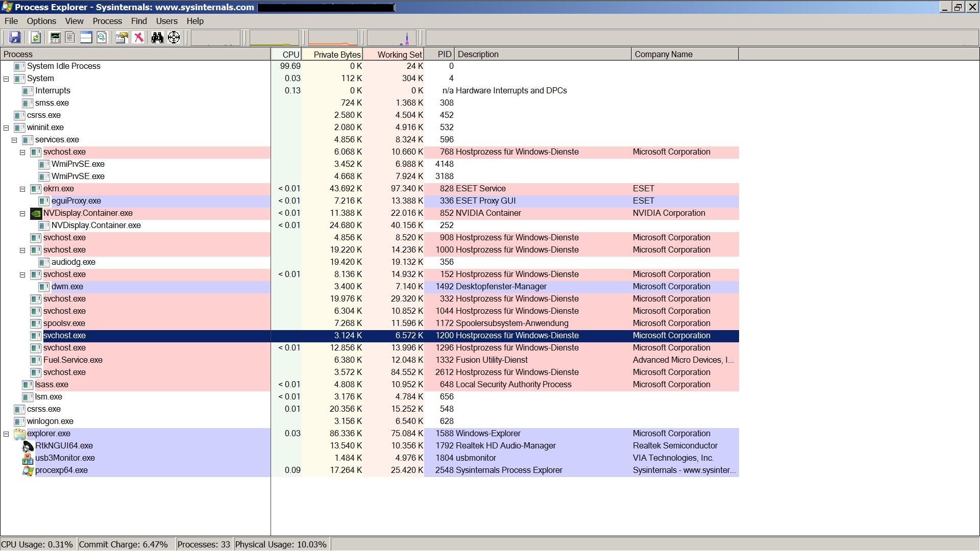980x551 pixels.
Task: Click the lsass.exe process icon
Action: point(28,385)
